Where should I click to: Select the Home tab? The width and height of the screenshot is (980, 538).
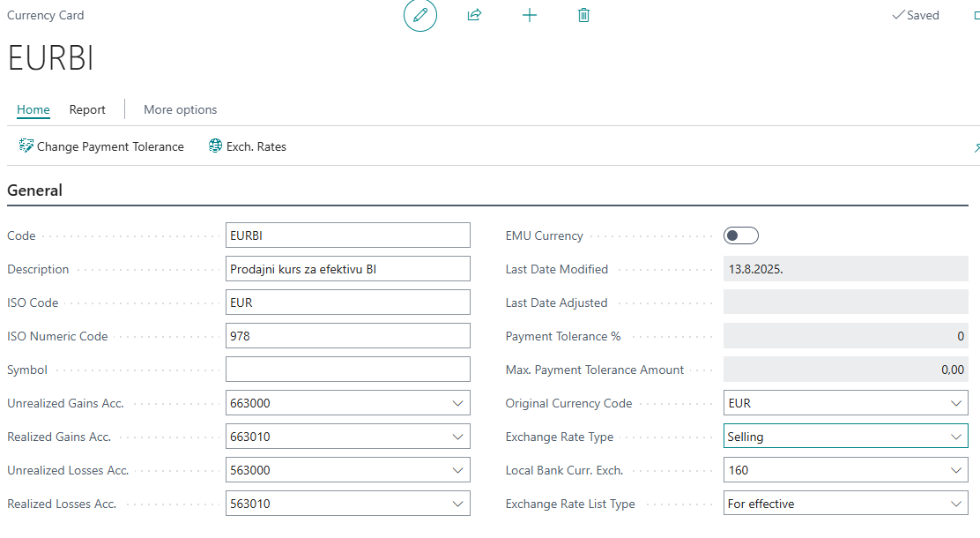(33, 109)
